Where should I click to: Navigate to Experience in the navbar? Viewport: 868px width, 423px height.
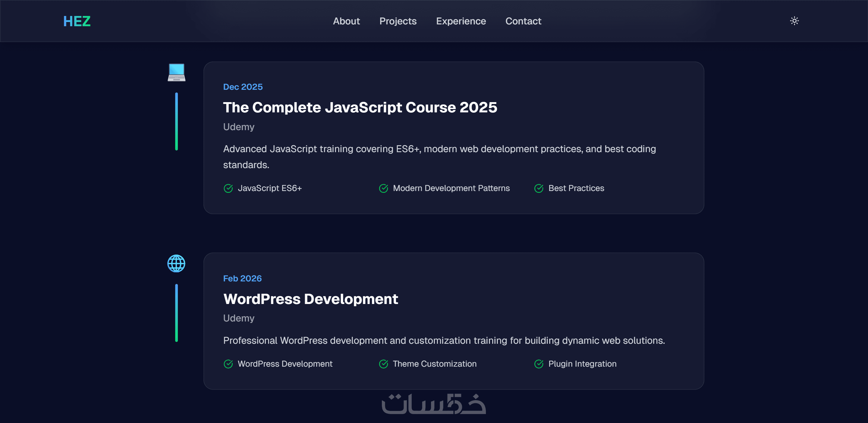pyautogui.click(x=461, y=21)
